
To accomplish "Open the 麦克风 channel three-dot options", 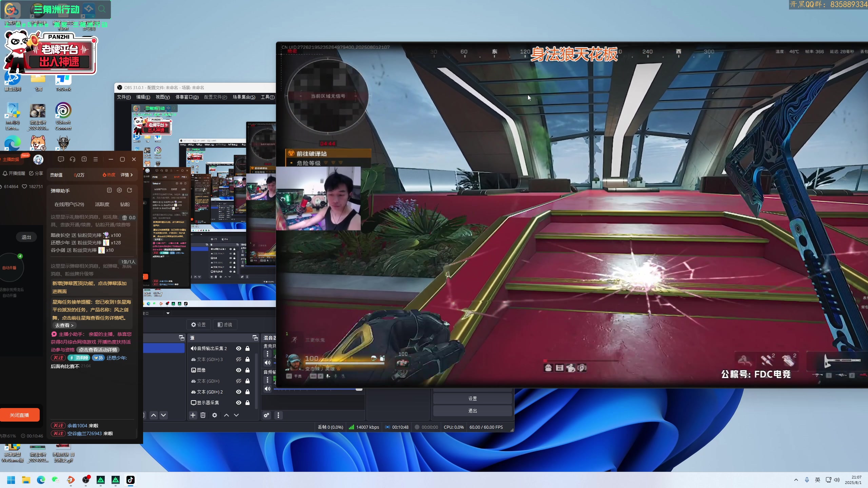I will pyautogui.click(x=268, y=354).
